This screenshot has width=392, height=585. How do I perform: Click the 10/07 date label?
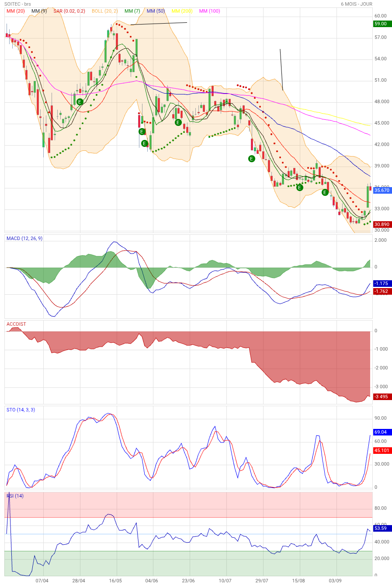click(225, 581)
